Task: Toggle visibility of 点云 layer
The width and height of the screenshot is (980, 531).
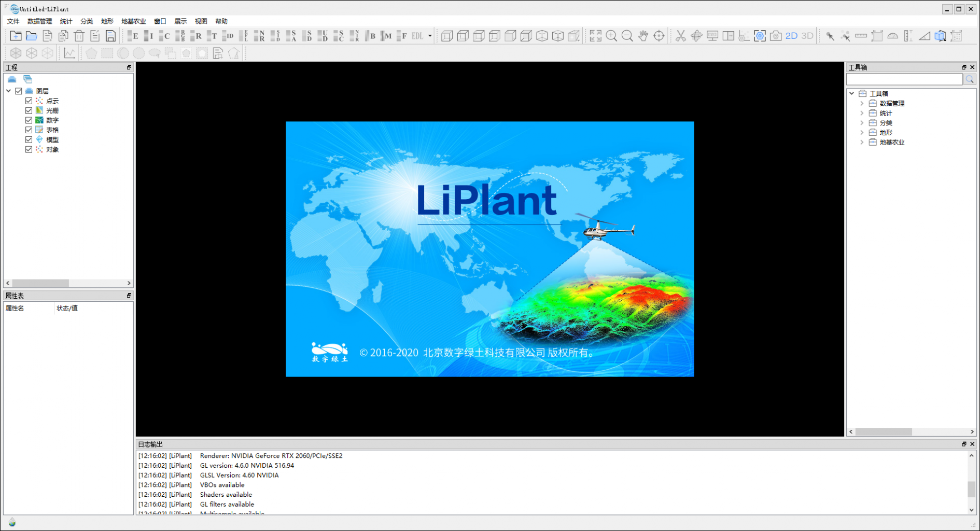Action: (29, 101)
